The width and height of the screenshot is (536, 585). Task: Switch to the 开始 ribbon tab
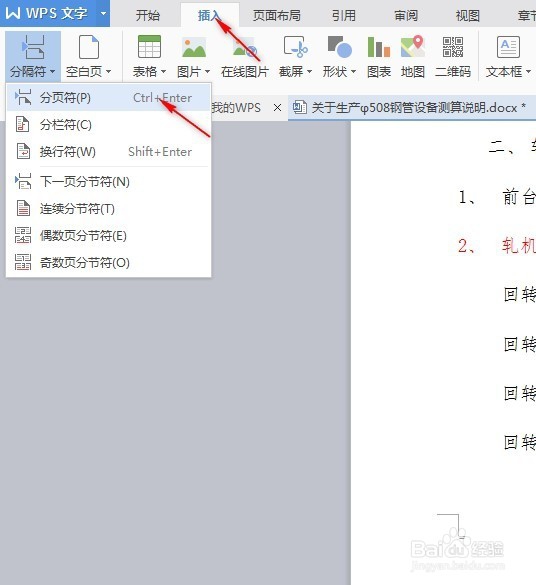pos(148,15)
